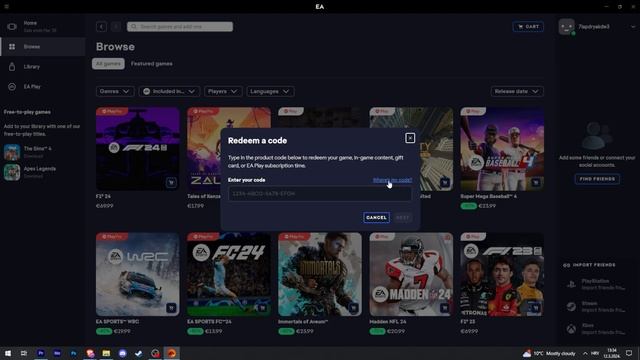Show hidden system tray icons
Screen dimensions: 640x360
tap(585, 353)
